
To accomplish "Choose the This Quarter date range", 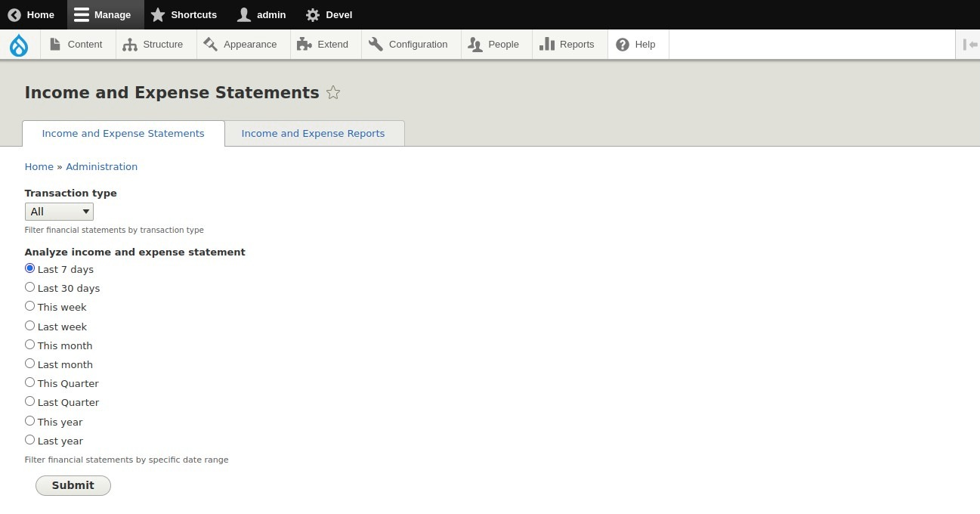I will [29, 382].
